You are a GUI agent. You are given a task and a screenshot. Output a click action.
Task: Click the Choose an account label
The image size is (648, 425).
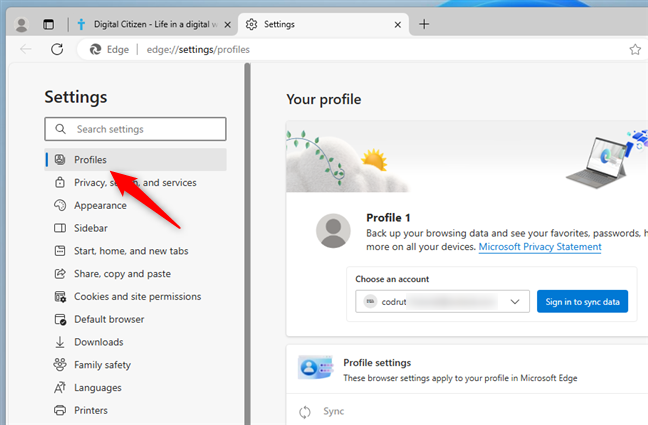392,279
